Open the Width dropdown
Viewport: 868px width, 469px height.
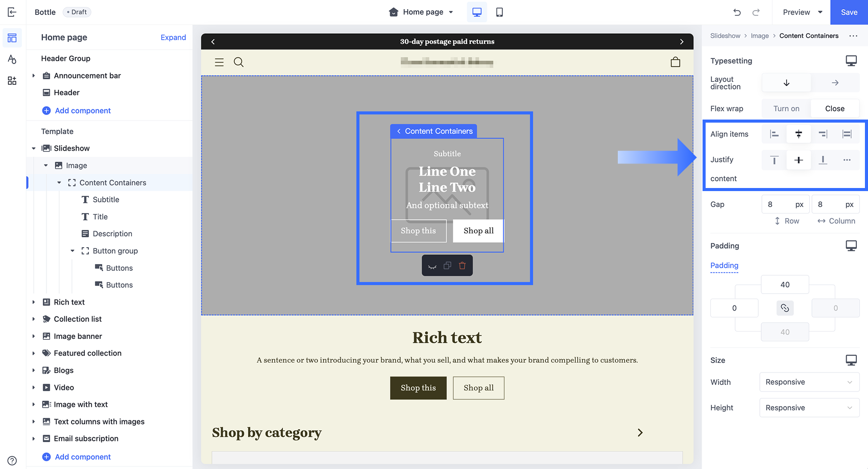(x=809, y=382)
